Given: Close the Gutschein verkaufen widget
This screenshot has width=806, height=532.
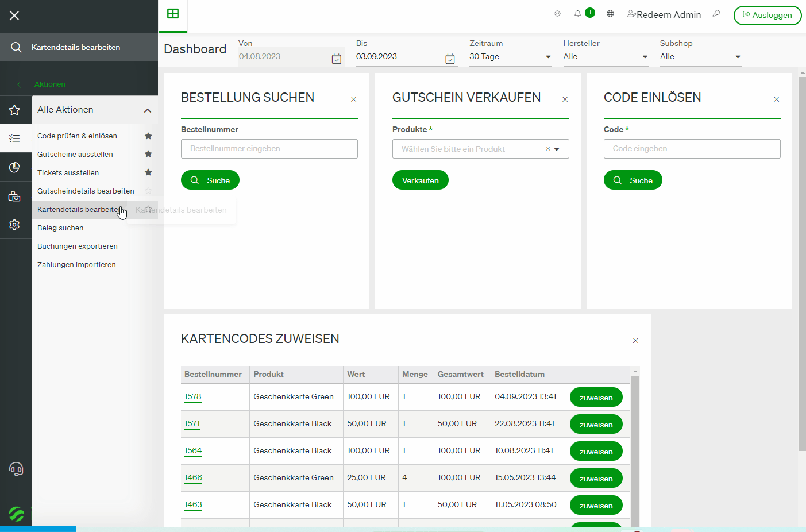Looking at the screenshot, I should pos(565,99).
